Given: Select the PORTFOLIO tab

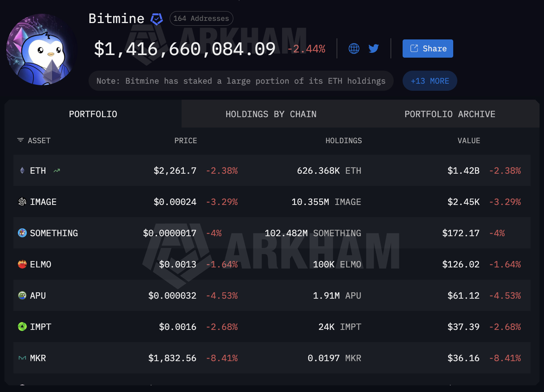Looking at the screenshot, I should pyautogui.click(x=93, y=114).
